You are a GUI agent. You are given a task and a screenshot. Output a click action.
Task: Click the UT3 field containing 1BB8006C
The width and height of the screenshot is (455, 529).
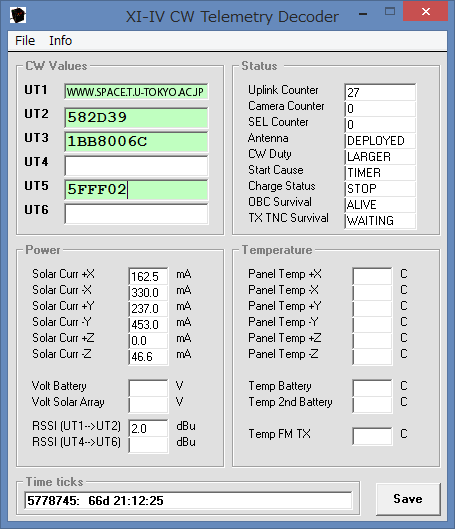(136, 141)
